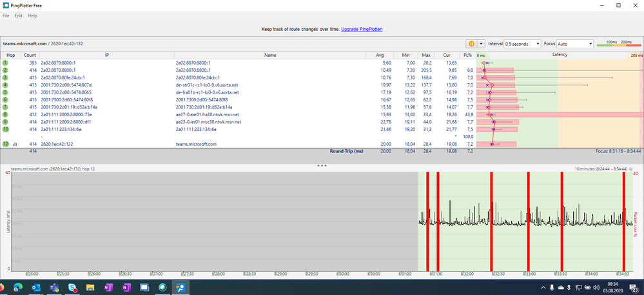This screenshot has height=295, width=644.
Task: Open the Help menu
Action: [32, 15]
